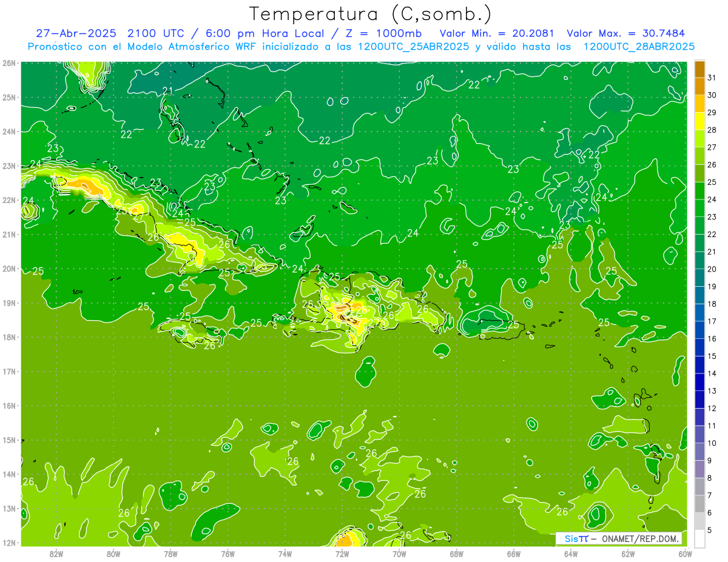Viewport: 728px width, 562px height.
Task: Click the '76W' longitude axis label
Action: pos(227,554)
